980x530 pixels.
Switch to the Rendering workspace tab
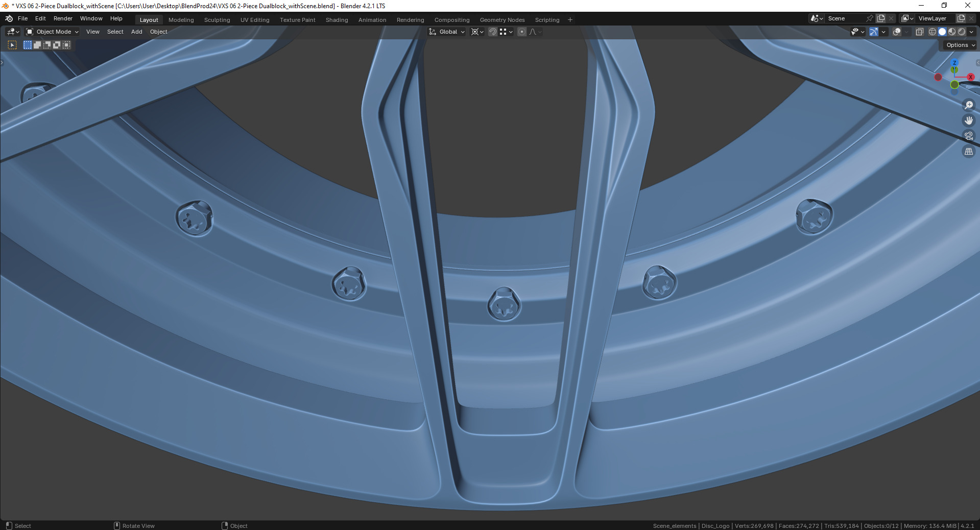coord(411,20)
